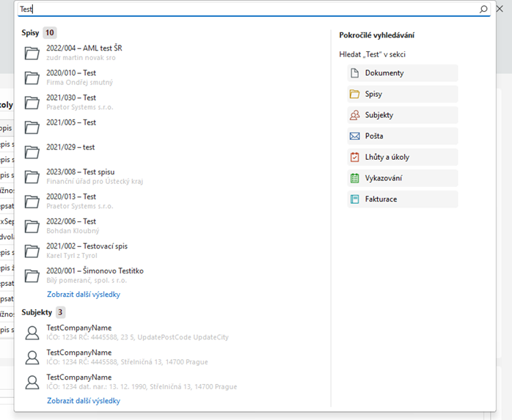Click folder icon for 2022/004 AML test ŠR
Viewport: 512px width, 420px height.
point(32,53)
